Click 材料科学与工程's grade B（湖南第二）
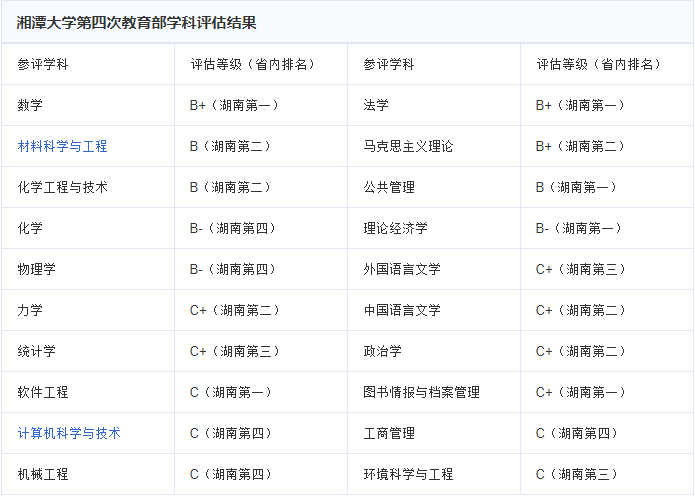 (230, 146)
